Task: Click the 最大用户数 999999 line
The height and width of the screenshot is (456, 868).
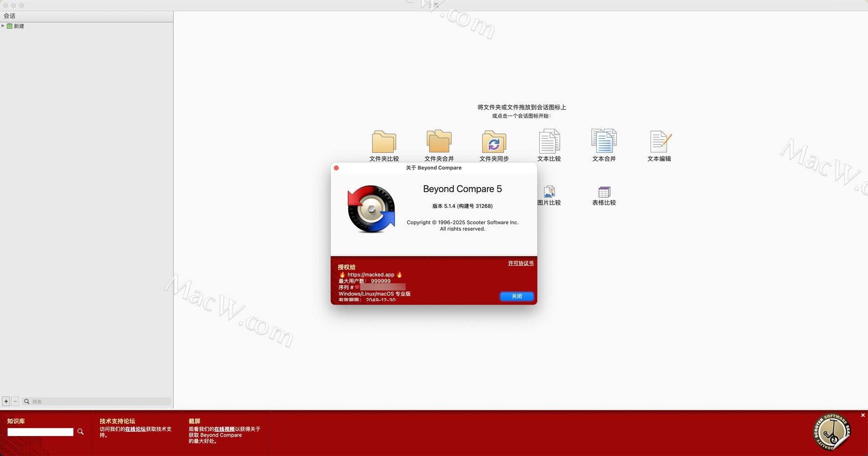Action: point(364,281)
